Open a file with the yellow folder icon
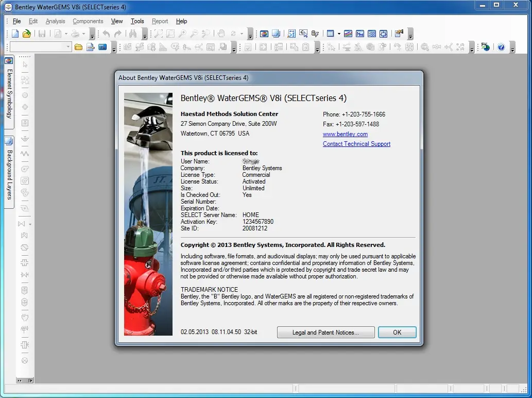532x398 pixels. [27, 34]
